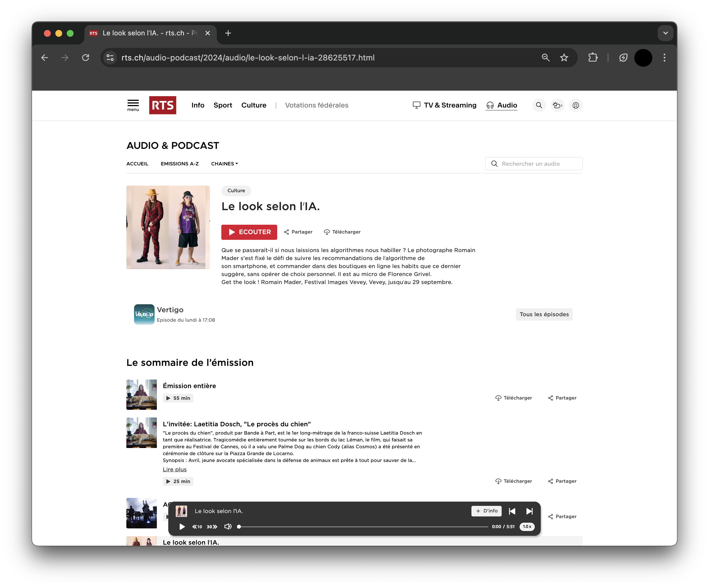Click the player's small cover thumbnail
The image size is (709, 588).
click(x=181, y=511)
